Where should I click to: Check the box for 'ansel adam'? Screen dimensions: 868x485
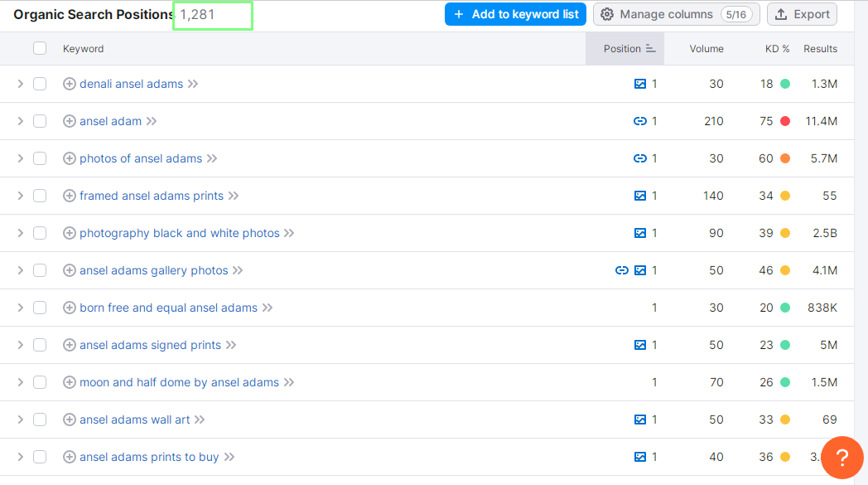[40, 121]
